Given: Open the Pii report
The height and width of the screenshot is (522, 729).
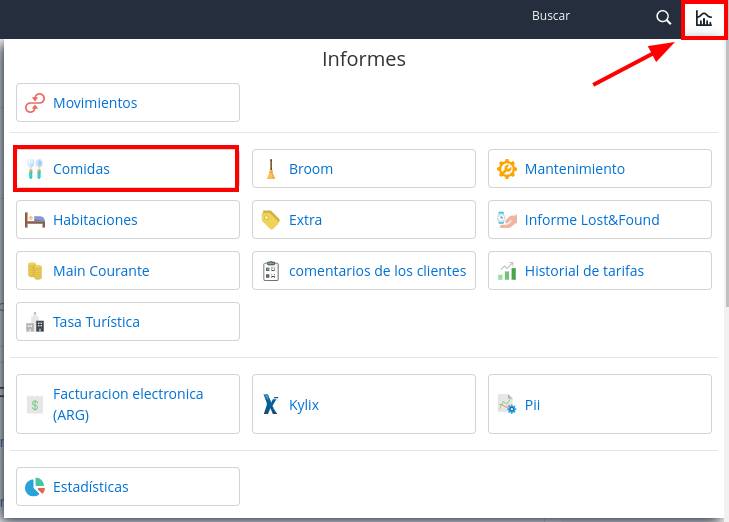Looking at the screenshot, I should pos(600,404).
